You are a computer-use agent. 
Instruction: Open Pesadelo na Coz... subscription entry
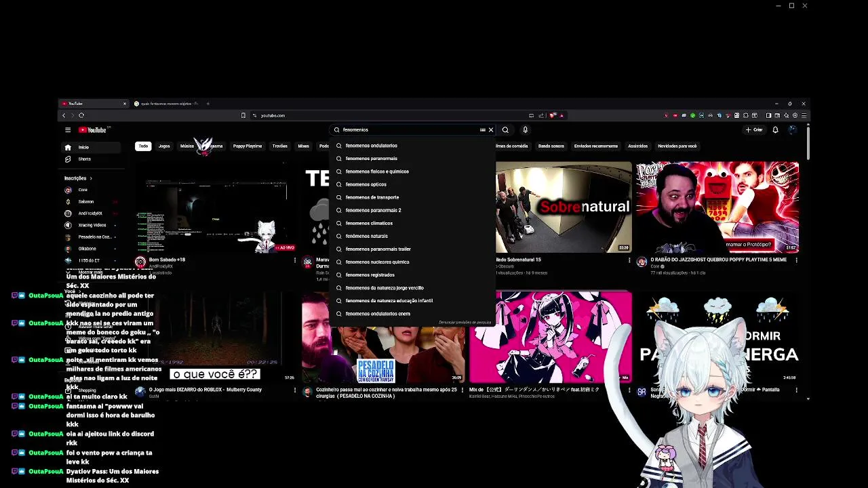90,237
